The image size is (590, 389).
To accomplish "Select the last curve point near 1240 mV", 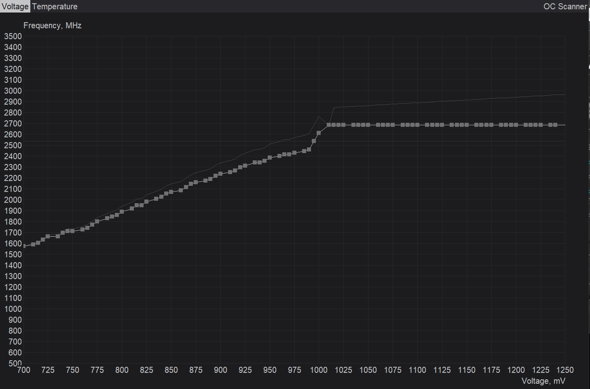I will 555,125.
